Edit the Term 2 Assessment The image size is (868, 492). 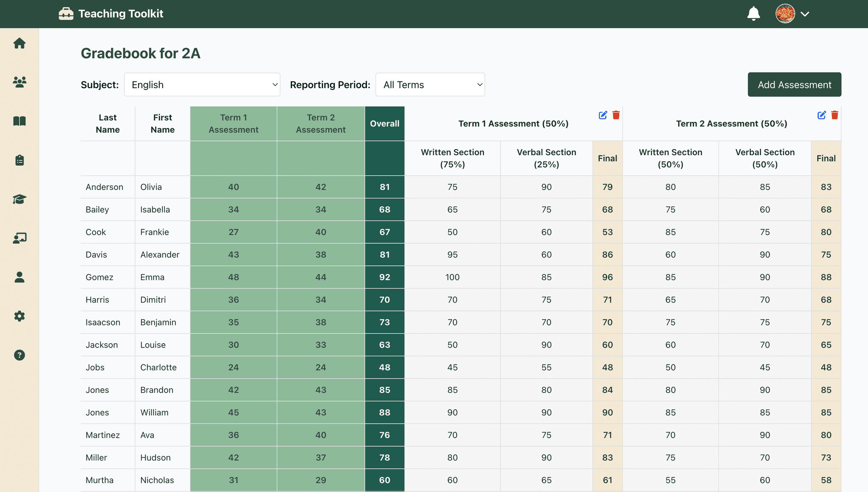821,115
